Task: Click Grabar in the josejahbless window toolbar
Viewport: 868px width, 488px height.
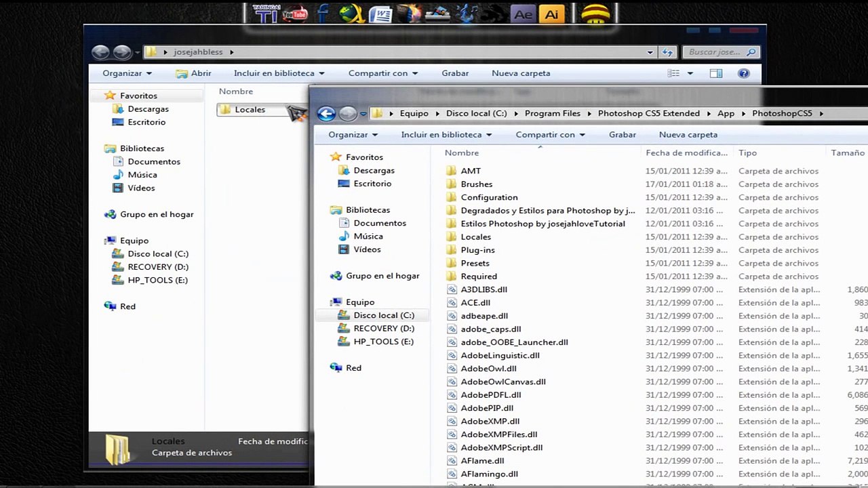Action: click(455, 73)
